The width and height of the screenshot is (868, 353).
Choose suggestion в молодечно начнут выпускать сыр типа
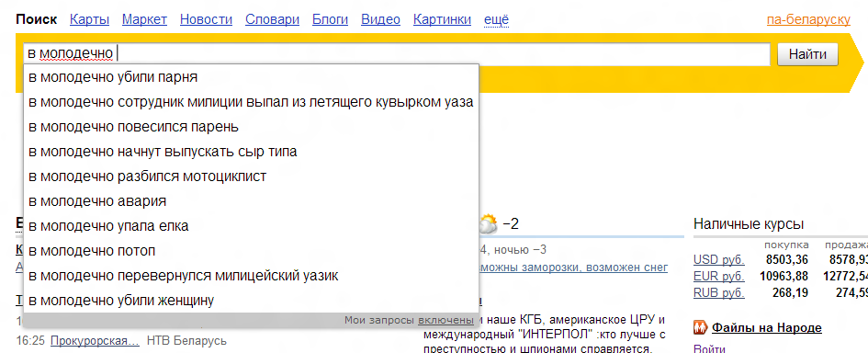point(251,152)
